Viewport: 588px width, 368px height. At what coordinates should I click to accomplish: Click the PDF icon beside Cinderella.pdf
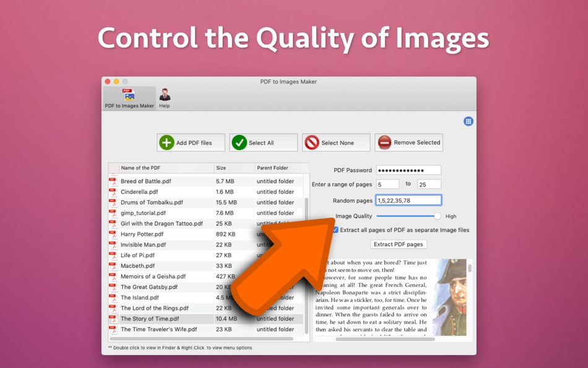coord(114,192)
